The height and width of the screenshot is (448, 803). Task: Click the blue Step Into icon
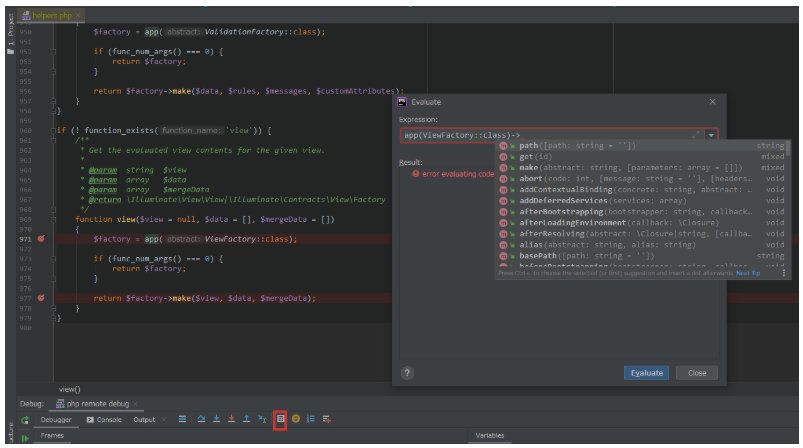[216, 419]
